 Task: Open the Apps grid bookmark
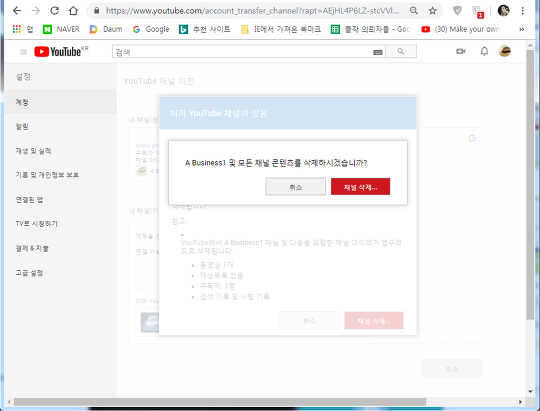pos(23,29)
